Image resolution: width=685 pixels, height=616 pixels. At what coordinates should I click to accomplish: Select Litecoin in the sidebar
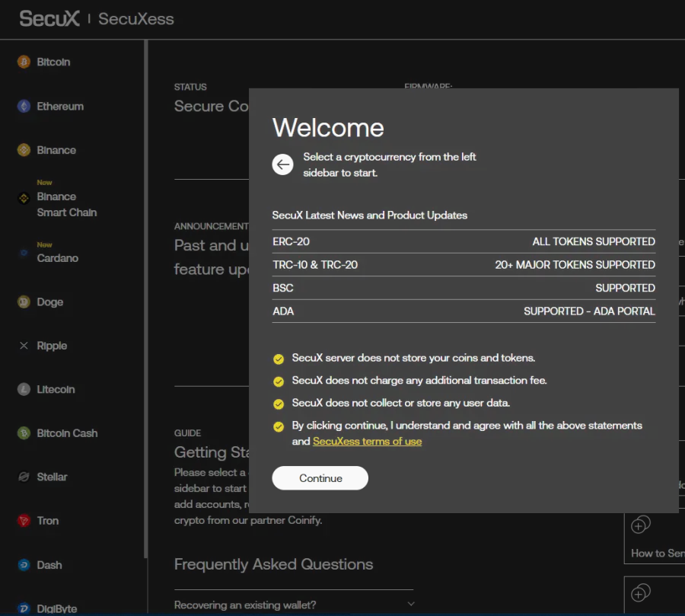[x=56, y=390]
